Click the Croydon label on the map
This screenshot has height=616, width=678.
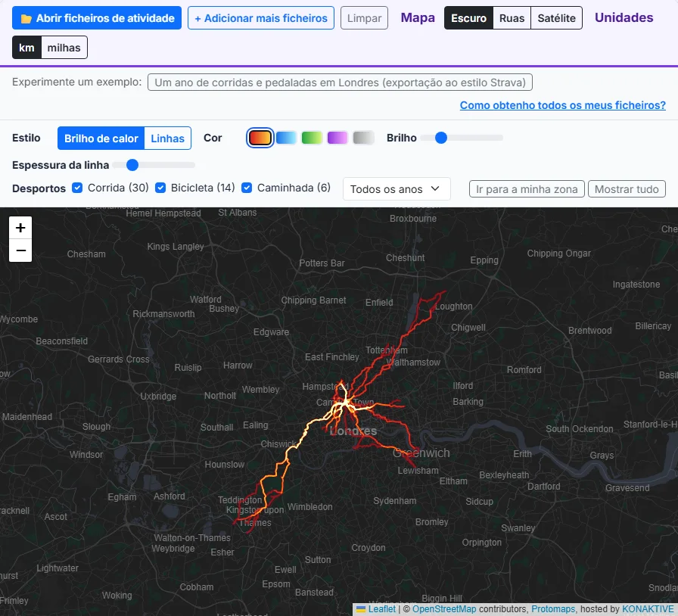coord(369,548)
